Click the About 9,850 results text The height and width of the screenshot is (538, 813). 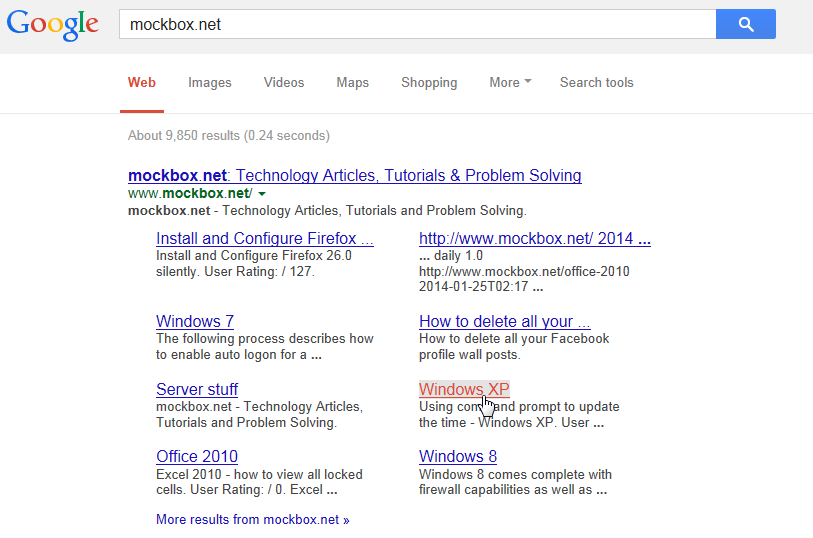pos(229,136)
